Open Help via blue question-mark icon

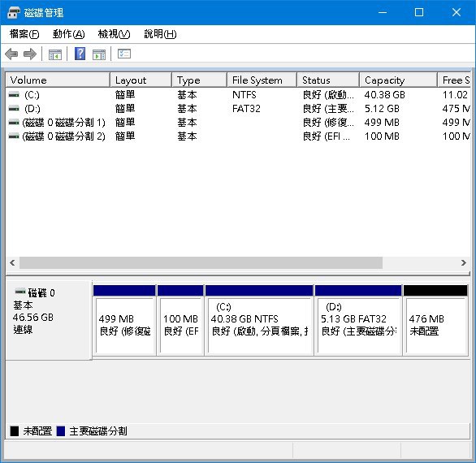coord(80,54)
